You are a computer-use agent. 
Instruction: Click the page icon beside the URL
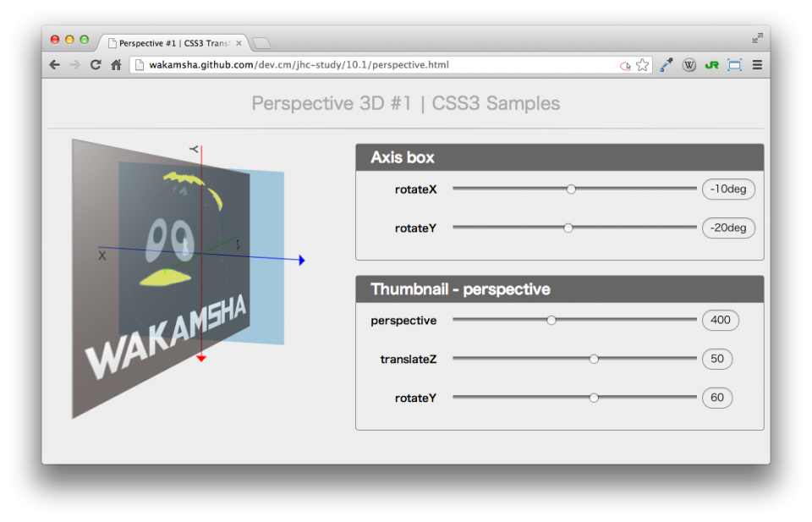tap(138, 64)
